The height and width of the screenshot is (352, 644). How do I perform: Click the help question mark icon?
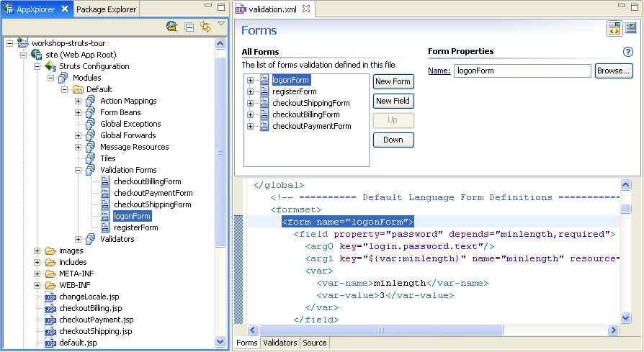pos(628,52)
